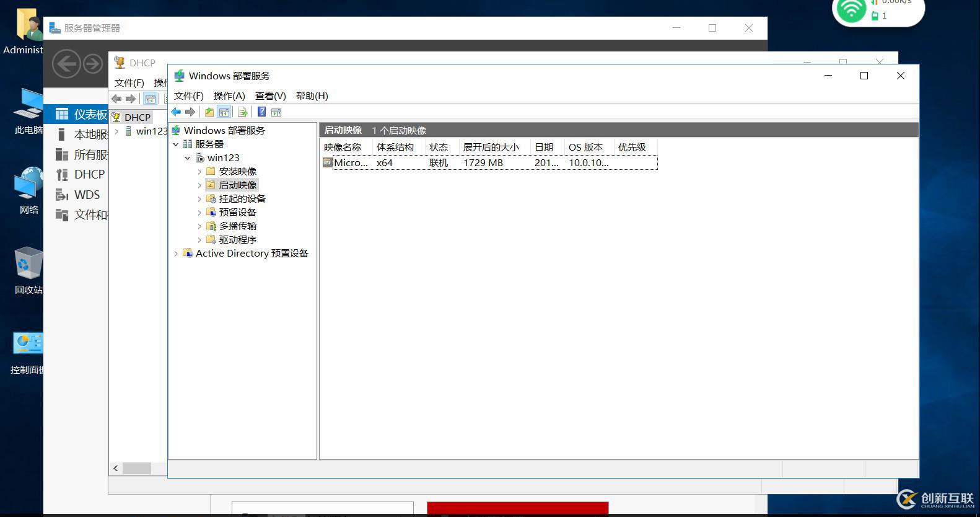The height and width of the screenshot is (517, 980).
Task: Expand Active Directory 预置设备 node
Action: (x=176, y=254)
